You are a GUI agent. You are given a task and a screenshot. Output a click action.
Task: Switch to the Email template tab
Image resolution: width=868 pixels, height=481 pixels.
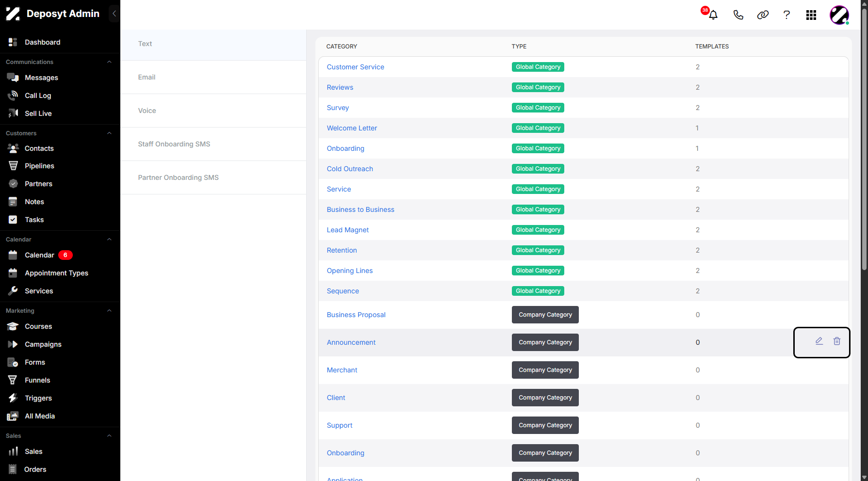click(213, 77)
